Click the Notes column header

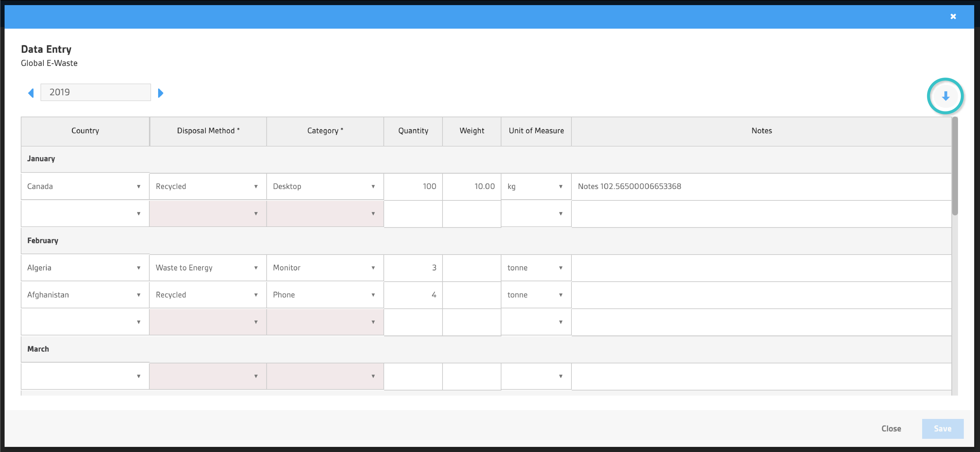762,131
